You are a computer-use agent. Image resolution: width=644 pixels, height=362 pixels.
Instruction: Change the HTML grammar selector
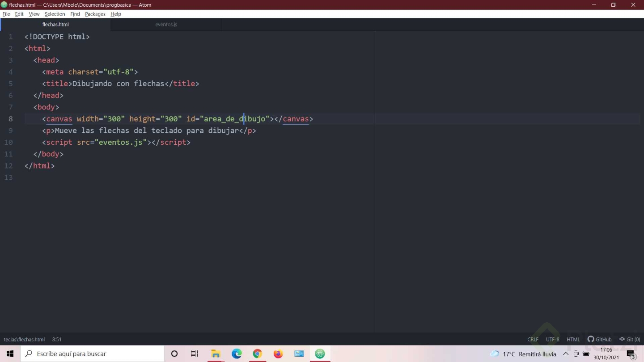tap(573, 339)
